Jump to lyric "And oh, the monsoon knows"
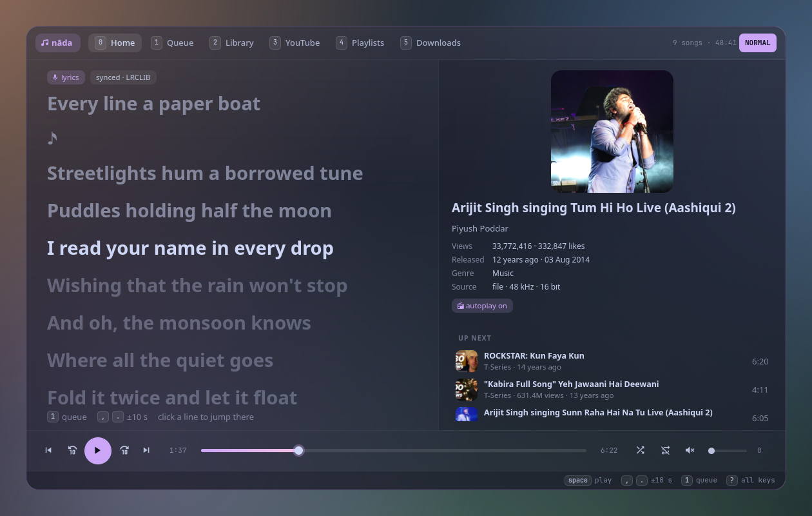This screenshot has width=812, height=516. tap(179, 323)
